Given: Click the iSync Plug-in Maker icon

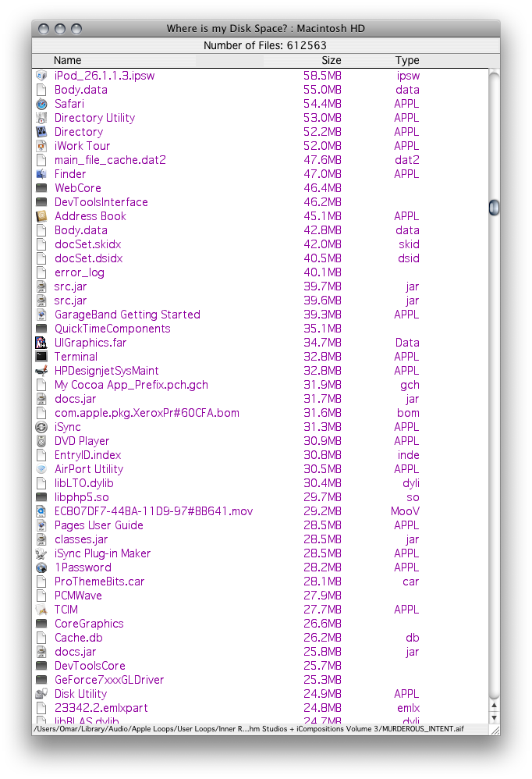Looking at the screenshot, I should point(41,553).
